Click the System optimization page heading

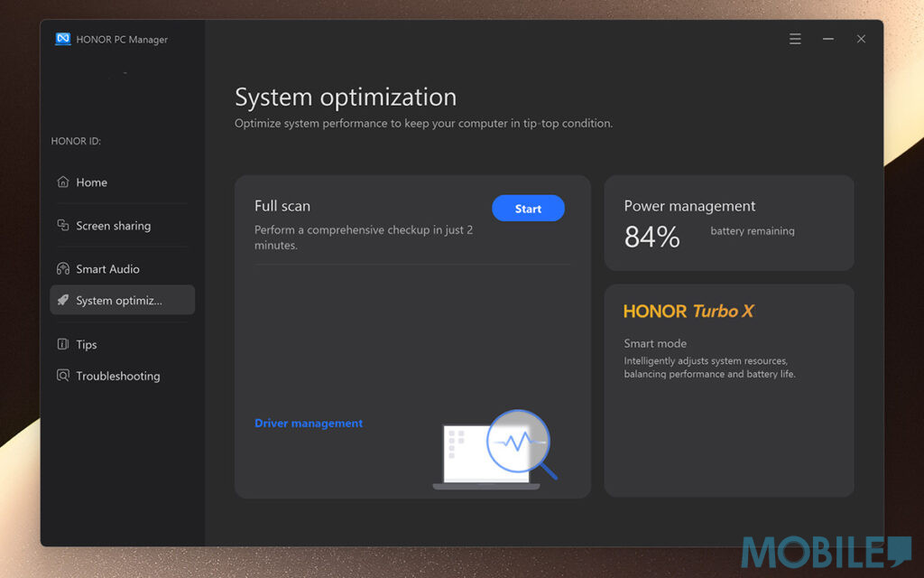pos(346,97)
